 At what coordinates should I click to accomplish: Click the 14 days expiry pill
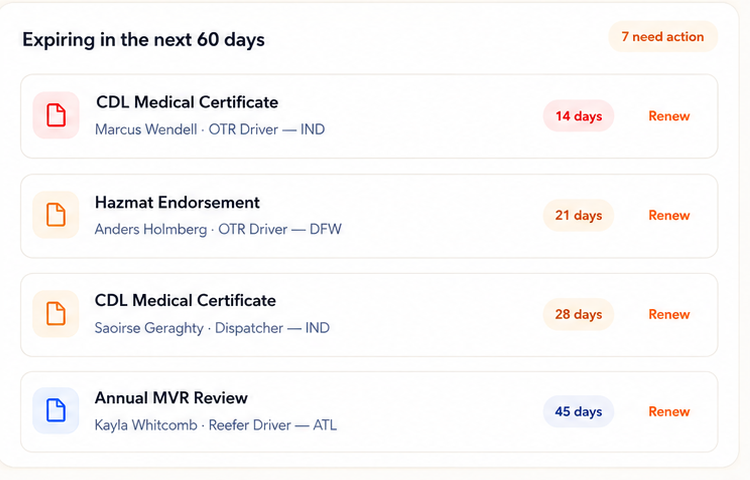click(578, 116)
